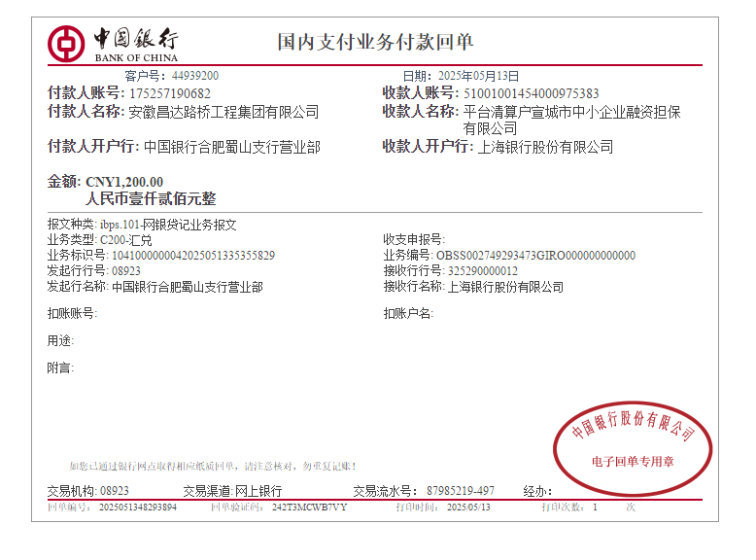756x560 pixels.
Task: Click the payer name 安徽昌达路桥工程集团有限公司
Action: [x=223, y=113]
